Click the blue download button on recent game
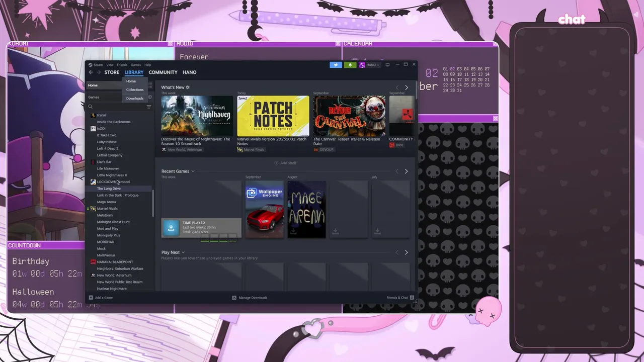This screenshot has height=362, width=644. click(x=171, y=228)
